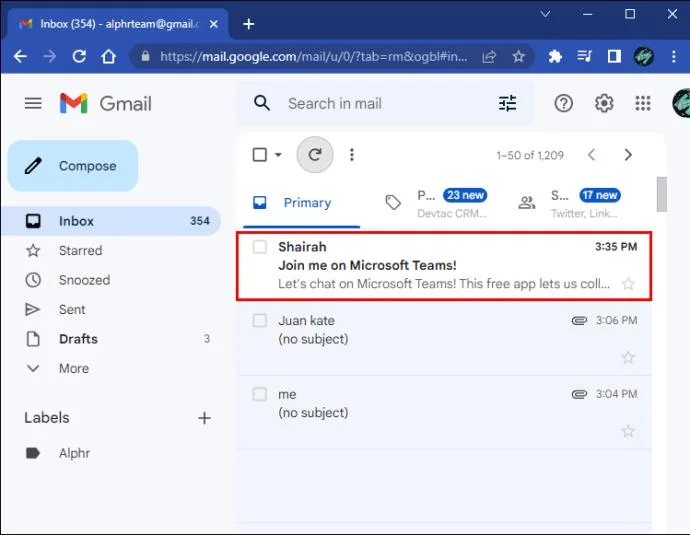Open the main menu hamburger icon
Image resolution: width=690 pixels, height=535 pixels.
pos(33,103)
